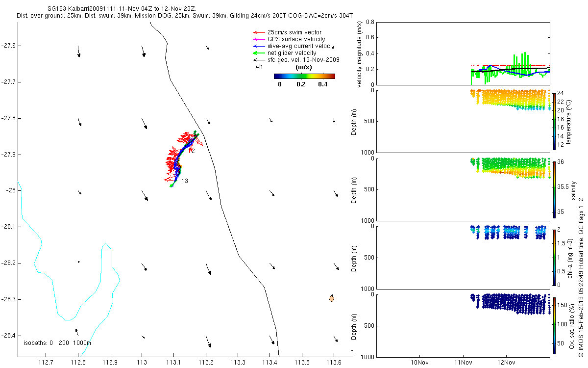Click the 'sfc geo. vel. 13-Nov-2009' legend label
This screenshot has height=368, width=588.
pos(303,60)
